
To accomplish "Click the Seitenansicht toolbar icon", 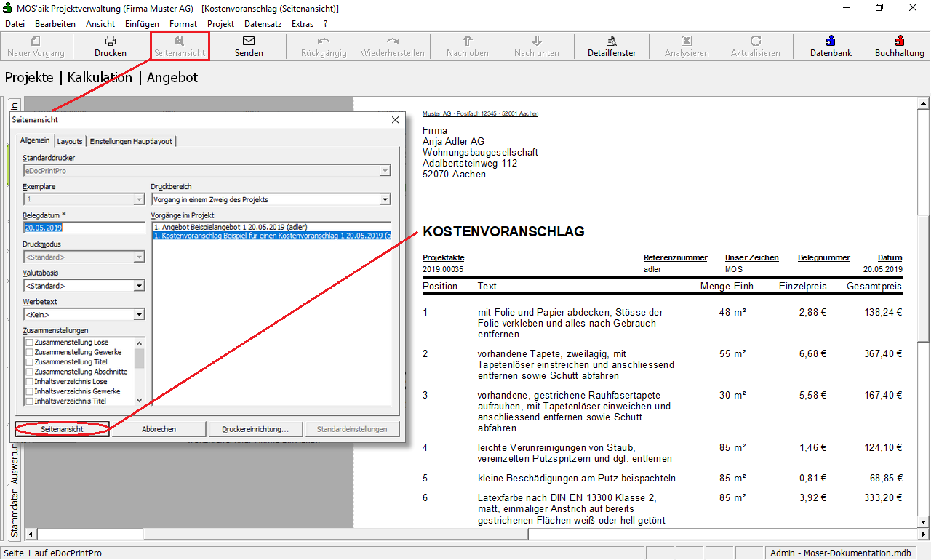I will (x=180, y=41).
